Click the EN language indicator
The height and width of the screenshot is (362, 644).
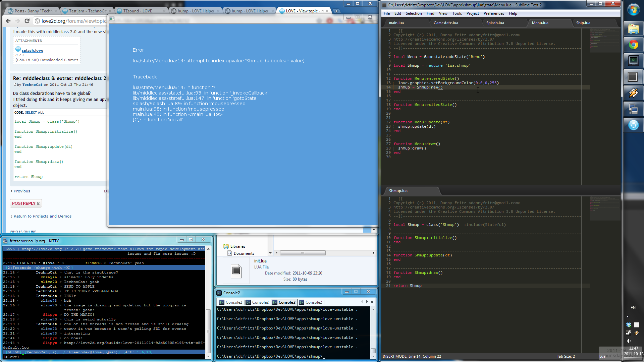633,308
